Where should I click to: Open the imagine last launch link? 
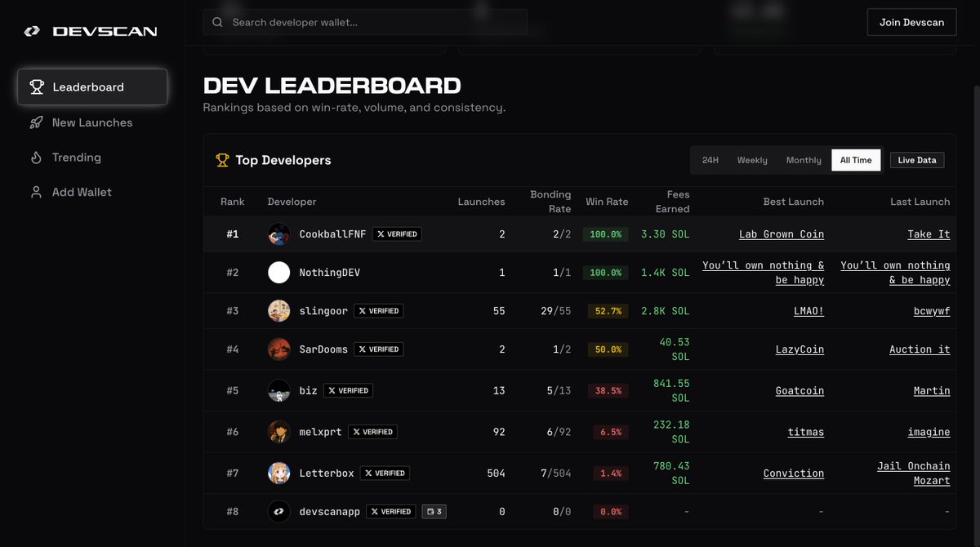point(929,432)
